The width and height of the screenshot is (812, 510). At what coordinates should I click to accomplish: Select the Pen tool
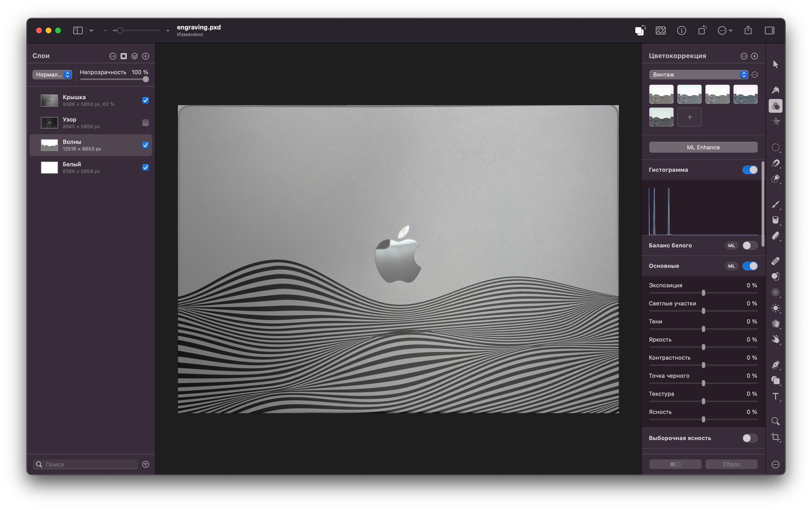[x=775, y=365]
